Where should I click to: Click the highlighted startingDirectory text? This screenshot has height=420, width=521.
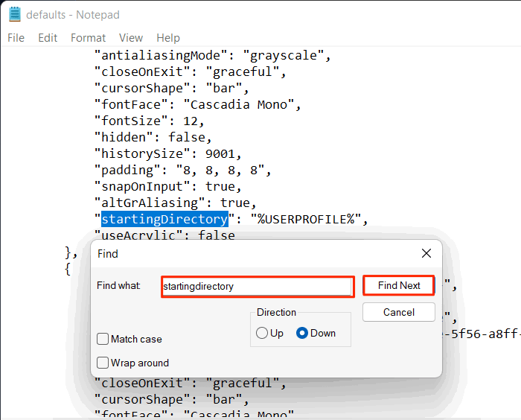tap(164, 219)
